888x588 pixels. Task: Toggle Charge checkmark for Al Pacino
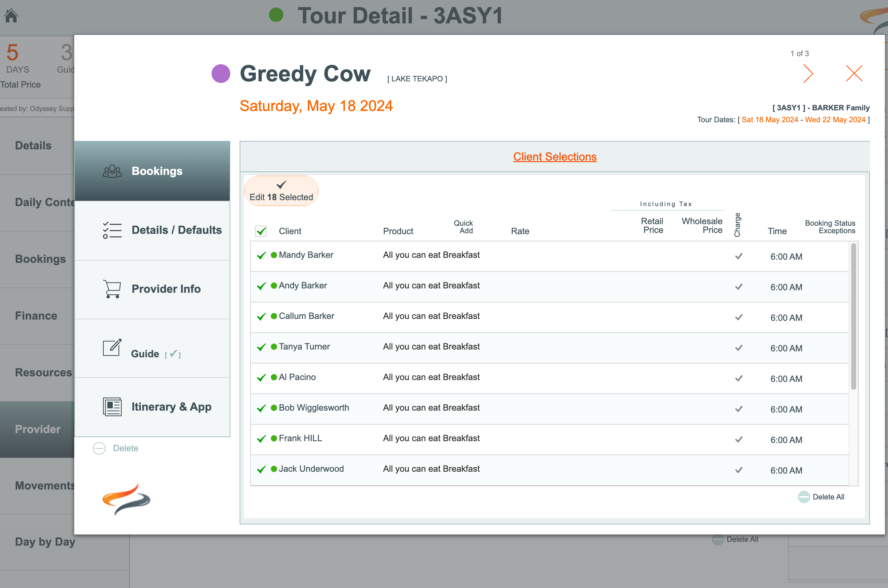[738, 378]
